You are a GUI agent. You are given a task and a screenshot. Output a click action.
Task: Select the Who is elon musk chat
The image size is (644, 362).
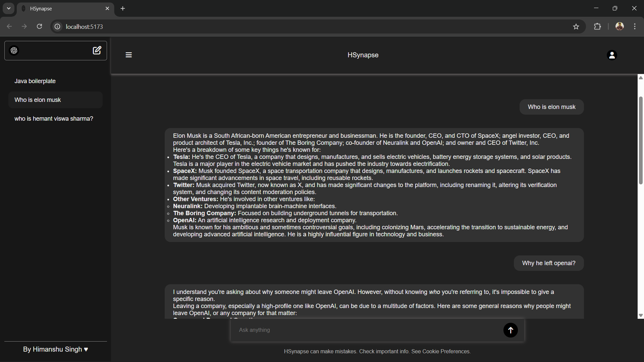click(x=38, y=100)
